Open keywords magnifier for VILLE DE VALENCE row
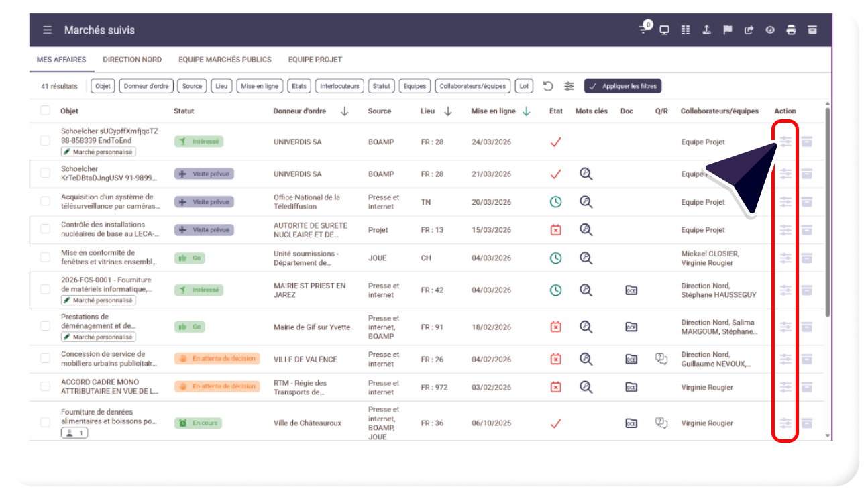This screenshot has width=868, height=495. tap(586, 359)
